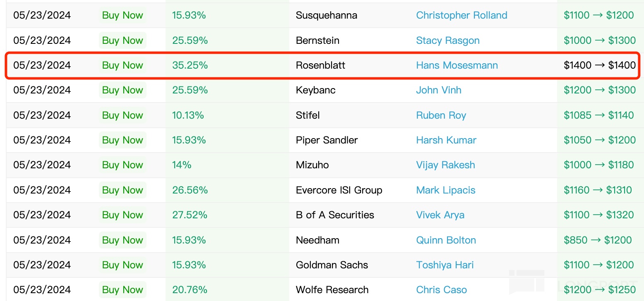Open Harsh Kumar's analyst profile

pyautogui.click(x=446, y=140)
